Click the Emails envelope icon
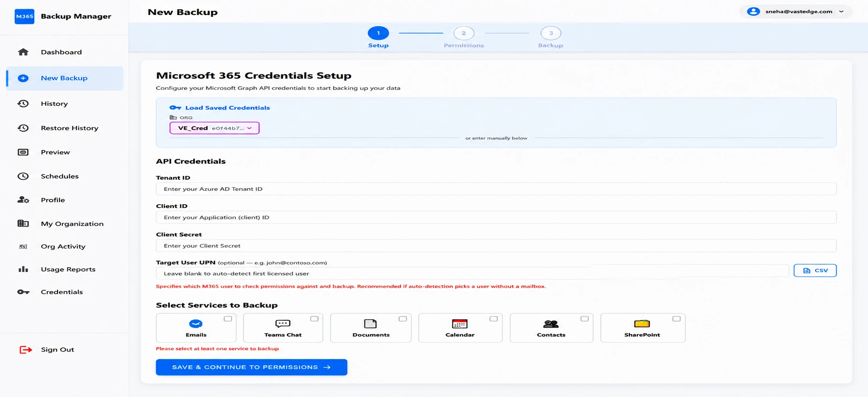This screenshot has width=868, height=397. (196, 323)
